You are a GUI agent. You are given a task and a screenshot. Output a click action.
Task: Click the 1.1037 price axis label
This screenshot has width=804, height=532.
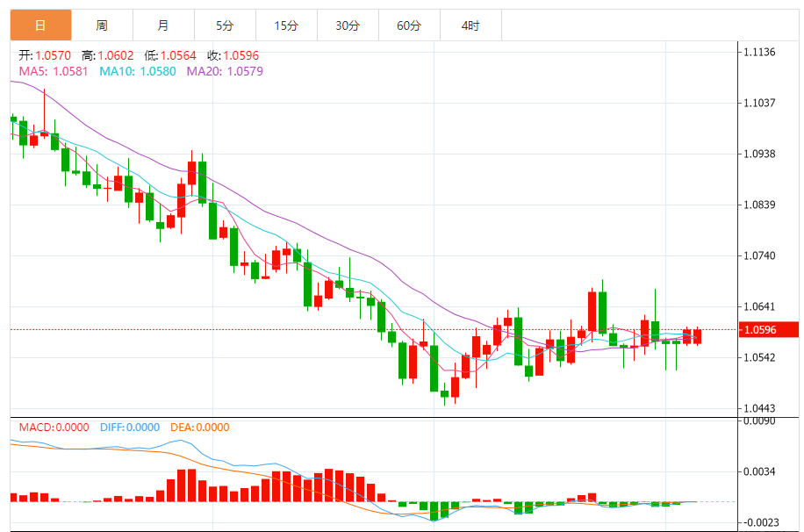[759, 103]
